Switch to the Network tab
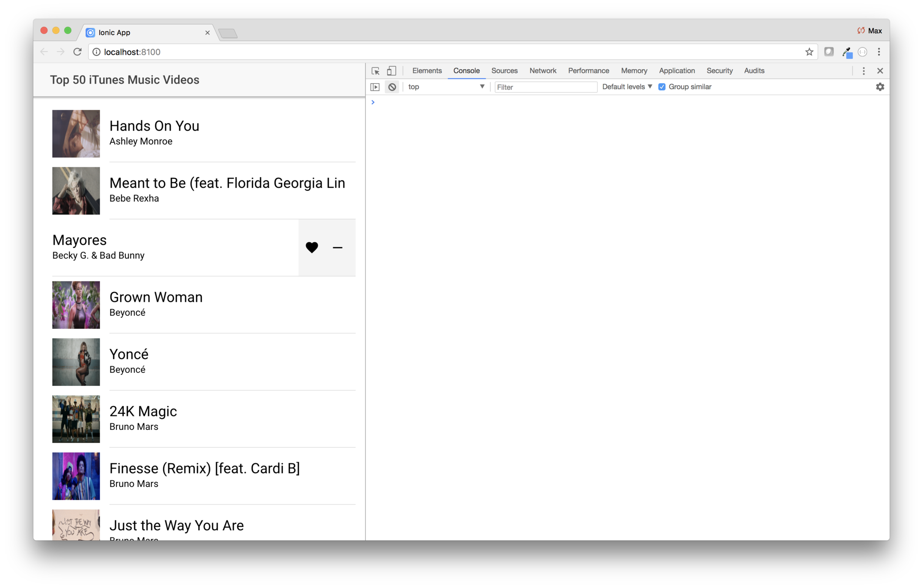Screen dimensions: 923x588 coord(543,71)
